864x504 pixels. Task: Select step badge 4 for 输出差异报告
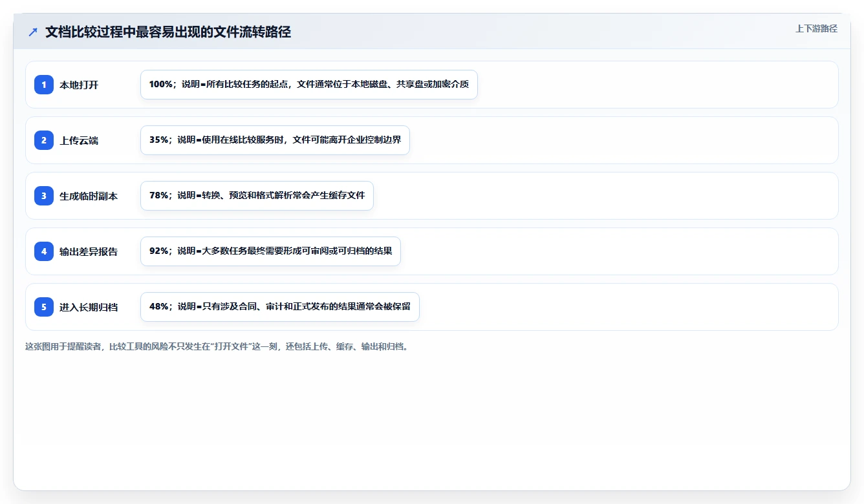coord(44,251)
